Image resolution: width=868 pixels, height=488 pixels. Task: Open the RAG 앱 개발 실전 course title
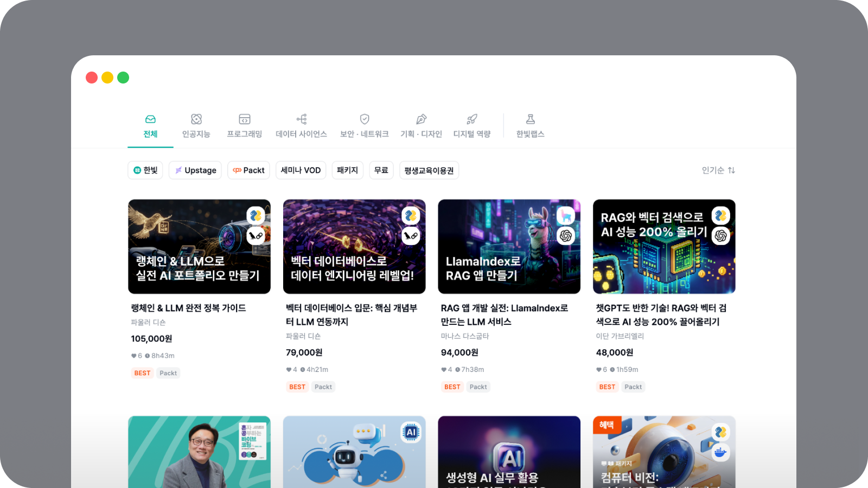click(x=505, y=315)
